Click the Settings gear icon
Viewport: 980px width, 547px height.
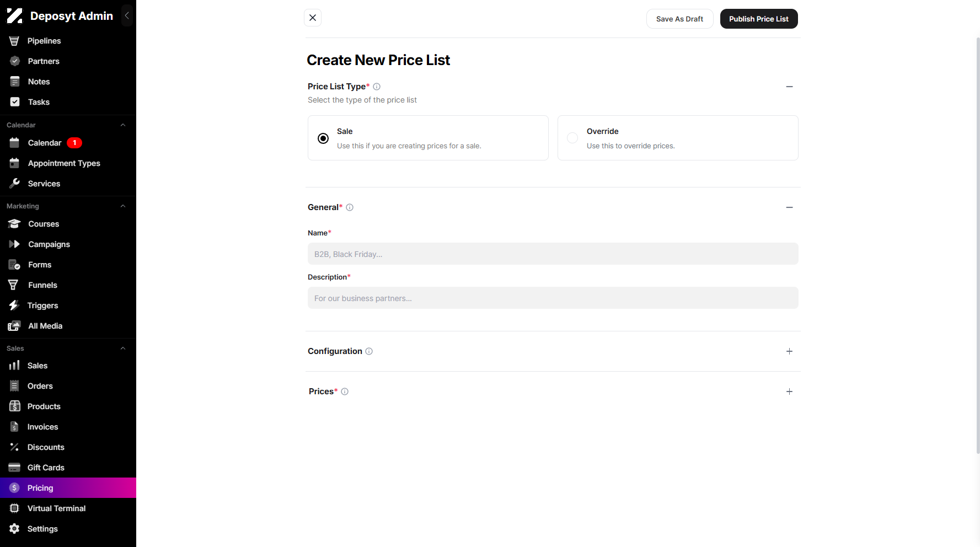click(x=14, y=529)
